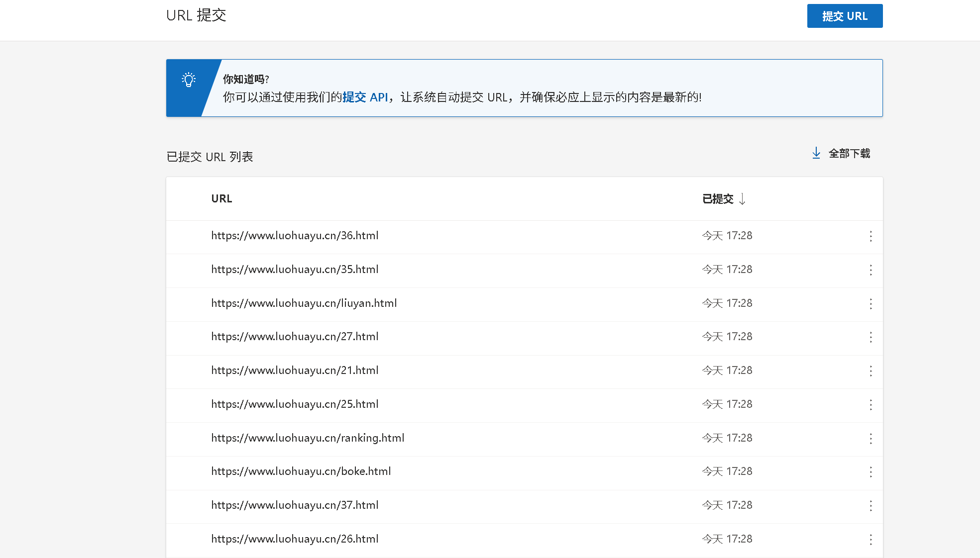Viewport: 980px width, 558px height.
Task: Click the download arrow icon
Action: pos(816,153)
